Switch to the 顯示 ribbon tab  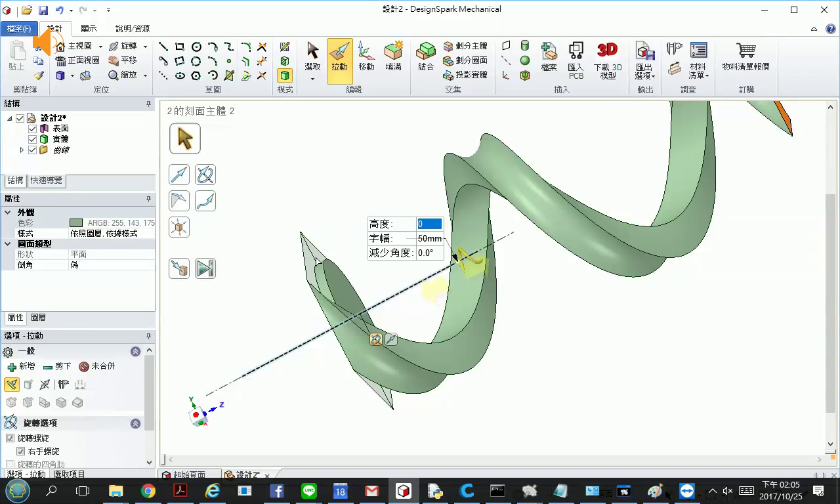pyautogui.click(x=89, y=29)
